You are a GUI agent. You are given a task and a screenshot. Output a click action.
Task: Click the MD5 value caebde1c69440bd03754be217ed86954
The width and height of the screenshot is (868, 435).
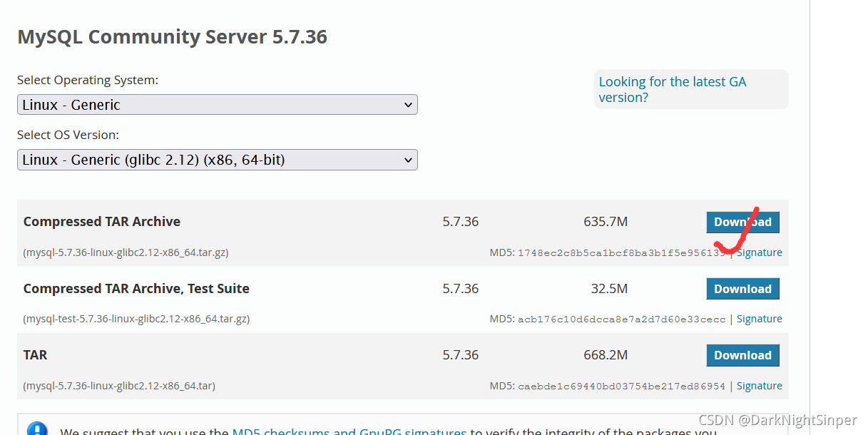[622, 387]
